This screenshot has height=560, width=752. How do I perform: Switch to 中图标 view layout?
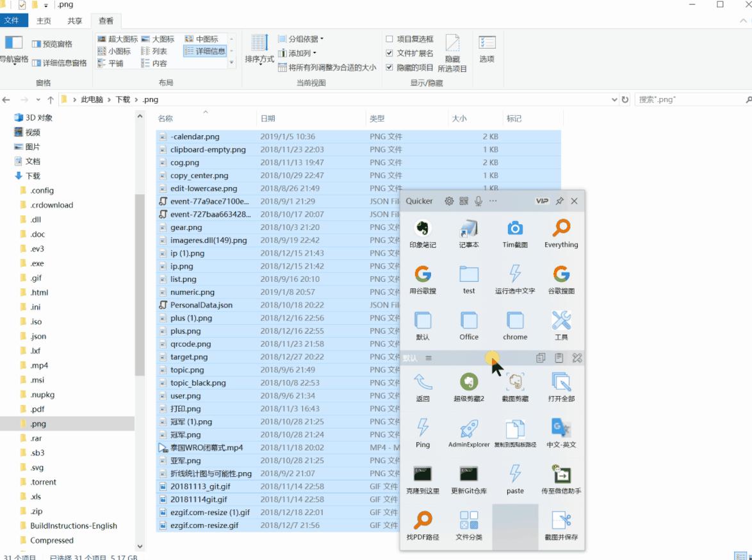coord(201,39)
